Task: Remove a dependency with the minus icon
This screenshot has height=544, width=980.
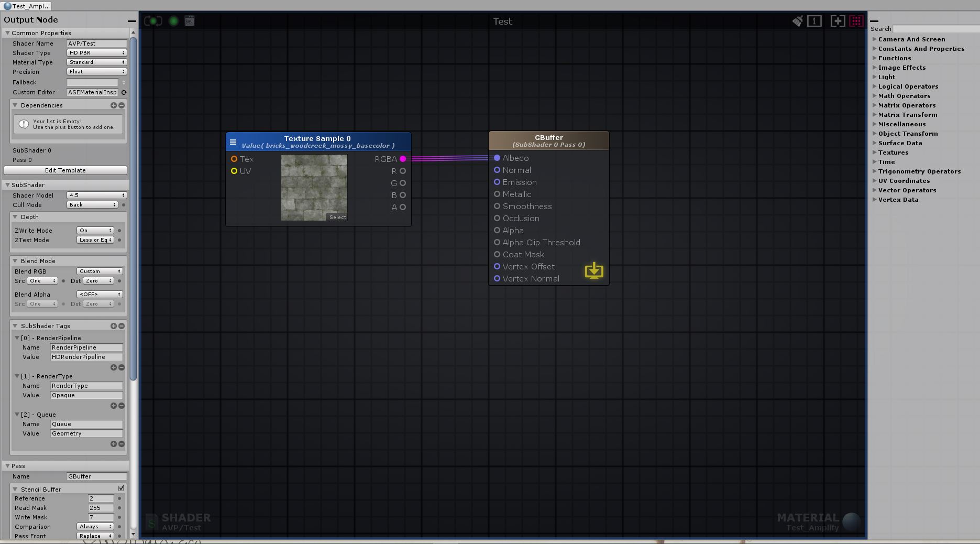Action: click(x=122, y=105)
